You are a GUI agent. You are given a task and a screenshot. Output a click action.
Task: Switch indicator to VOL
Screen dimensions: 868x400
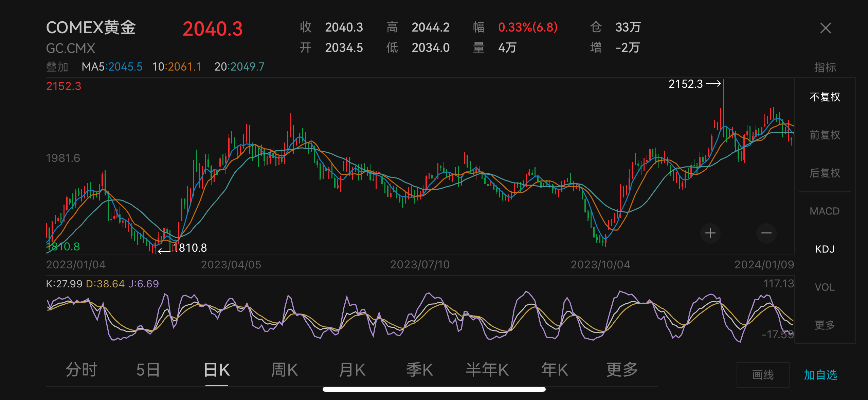(825, 287)
